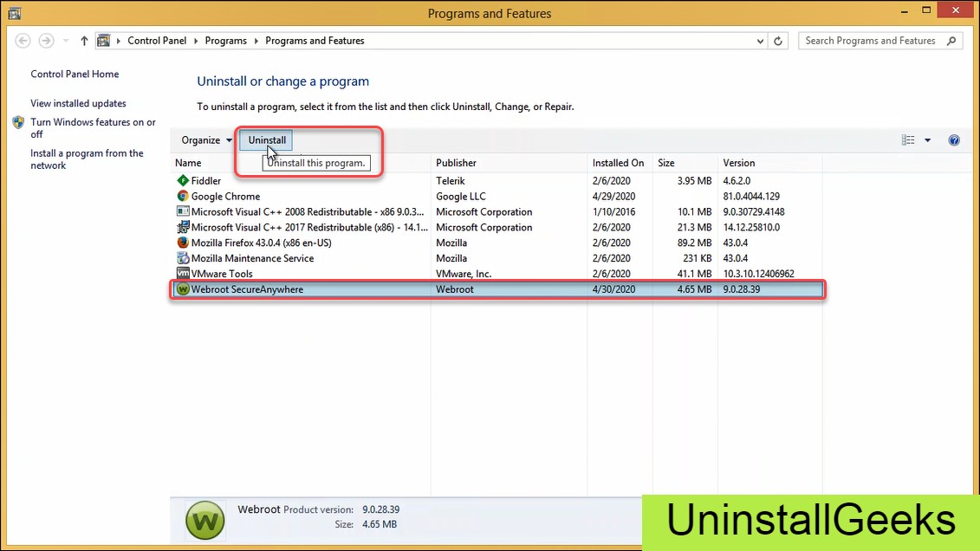980x551 pixels.
Task: Click the Telerik publisher cell
Action: tap(451, 180)
